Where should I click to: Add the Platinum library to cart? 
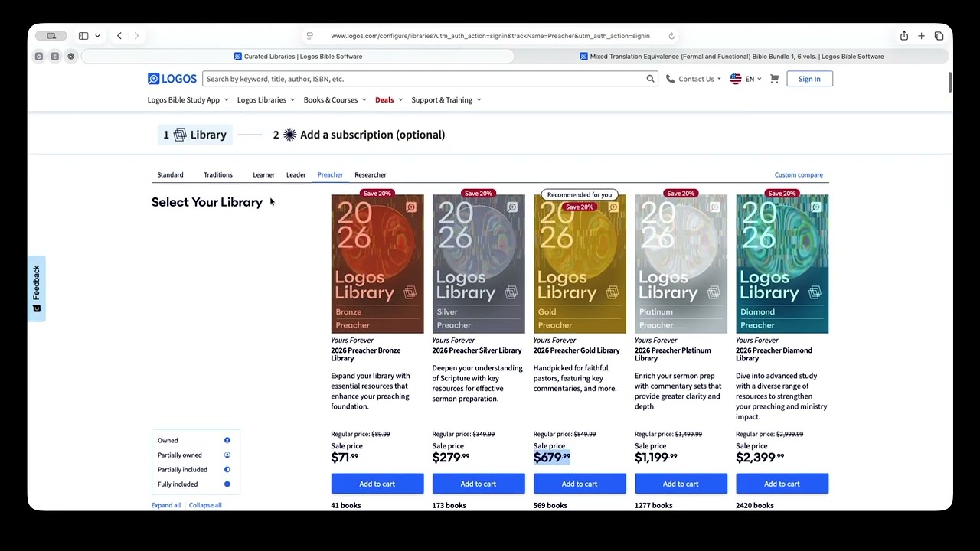[681, 484]
